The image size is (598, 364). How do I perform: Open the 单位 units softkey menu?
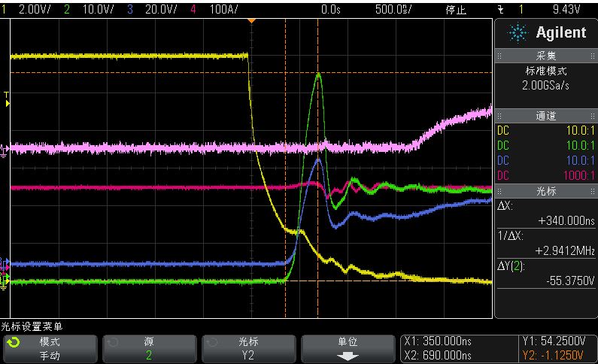pyautogui.click(x=348, y=348)
